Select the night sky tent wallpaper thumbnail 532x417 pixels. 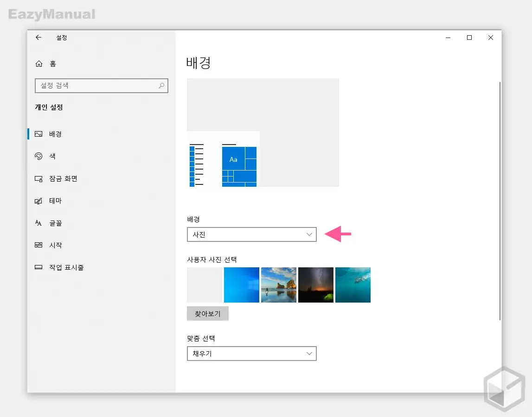pyautogui.click(x=315, y=285)
